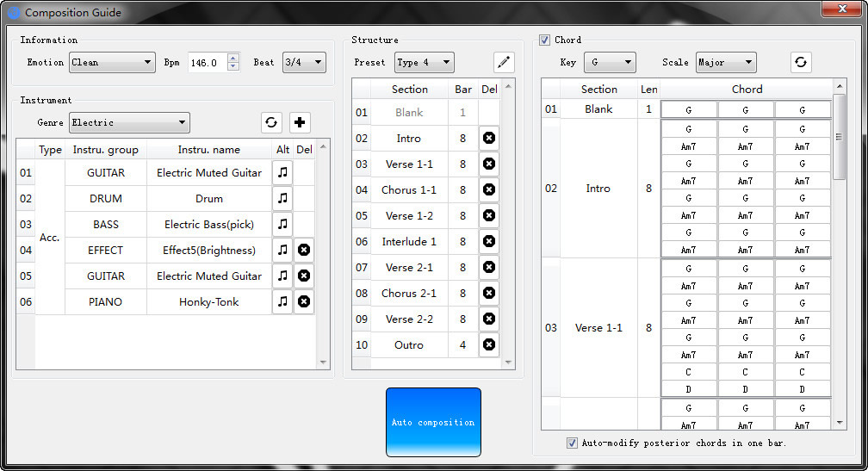Click the add instrument plus icon
Image resolution: width=868 pixels, height=471 pixels.
[x=300, y=122]
